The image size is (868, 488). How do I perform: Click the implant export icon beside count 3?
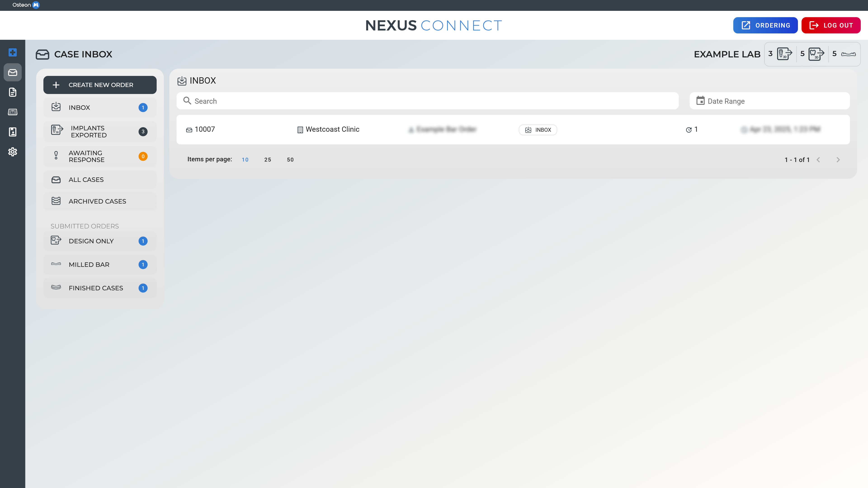[784, 54]
